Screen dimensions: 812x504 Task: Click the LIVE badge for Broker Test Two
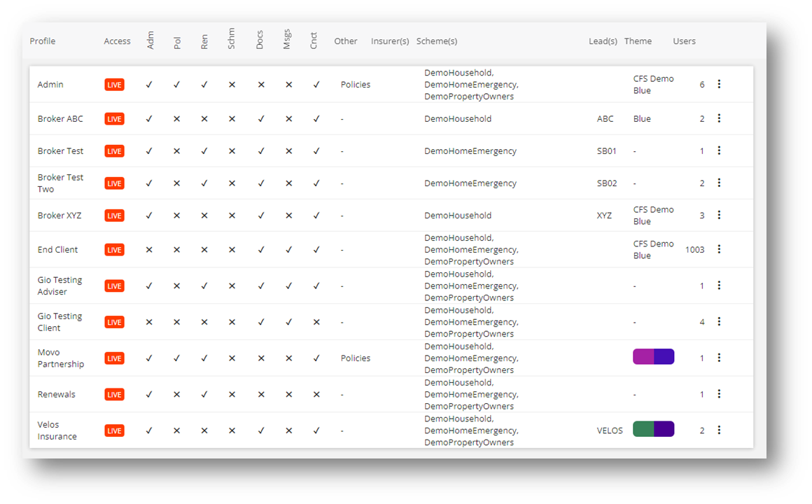114,183
